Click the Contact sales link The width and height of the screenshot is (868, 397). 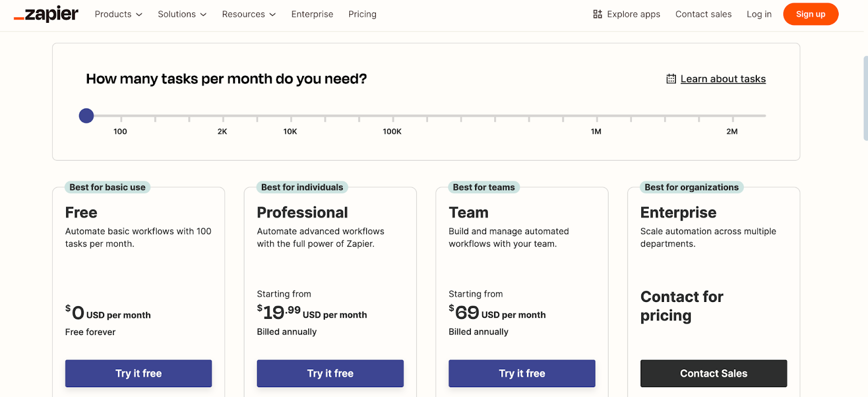click(703, 14)
